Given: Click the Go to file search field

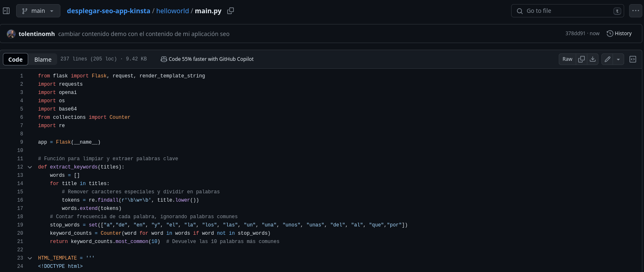Looking at the screenshot, I should (567, 11).
